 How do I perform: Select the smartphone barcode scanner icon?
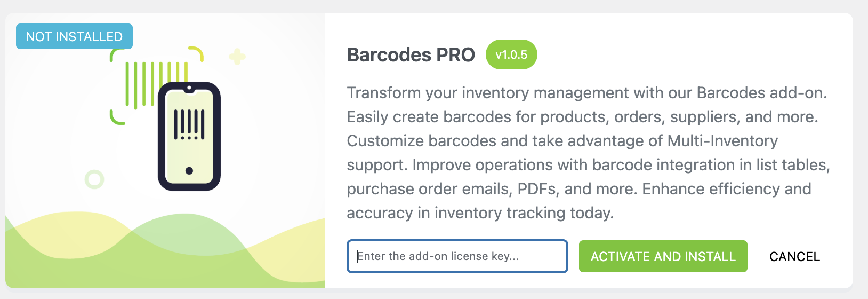[189, 137]
